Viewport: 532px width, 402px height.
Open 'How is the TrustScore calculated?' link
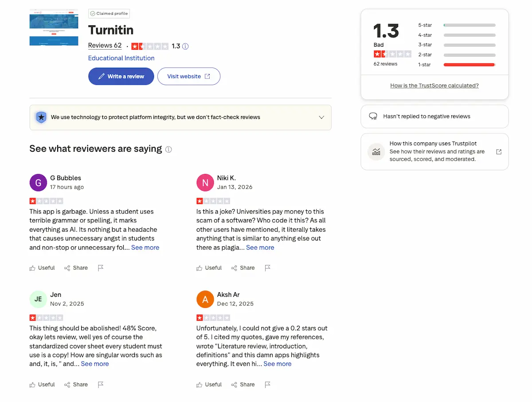click(434, 85)
